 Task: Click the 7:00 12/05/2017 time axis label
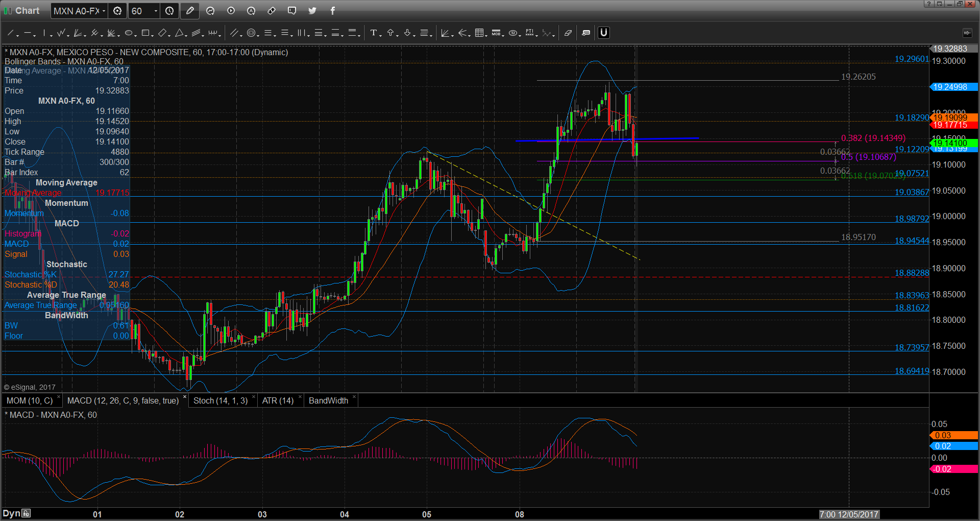point(849,514)
